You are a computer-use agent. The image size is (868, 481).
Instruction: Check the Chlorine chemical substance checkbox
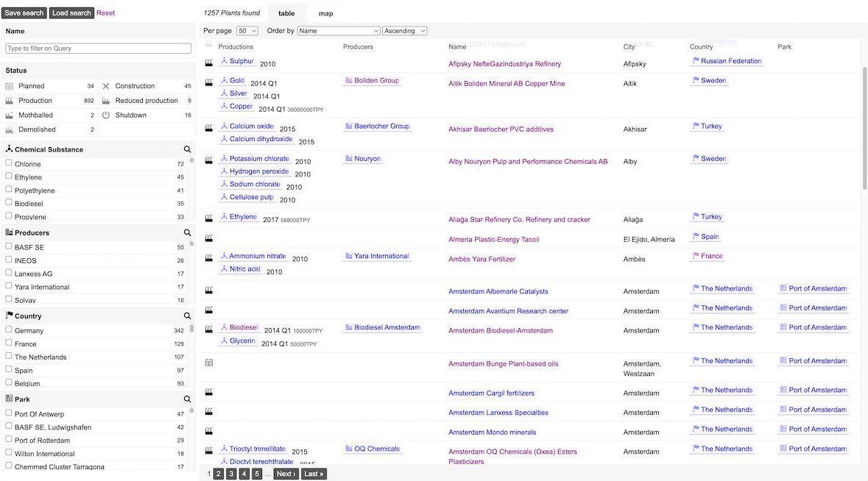(7, 162)
